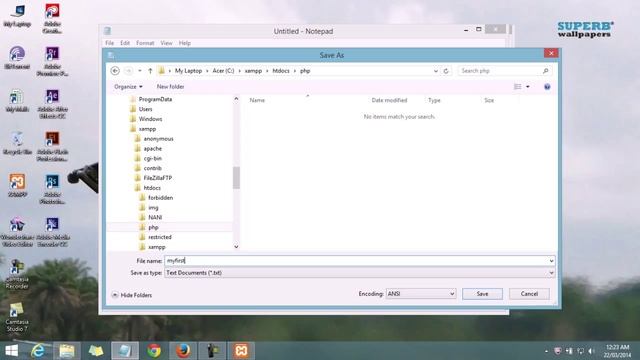Launch Google Chrome from the taskbar

tap(154, 351)
